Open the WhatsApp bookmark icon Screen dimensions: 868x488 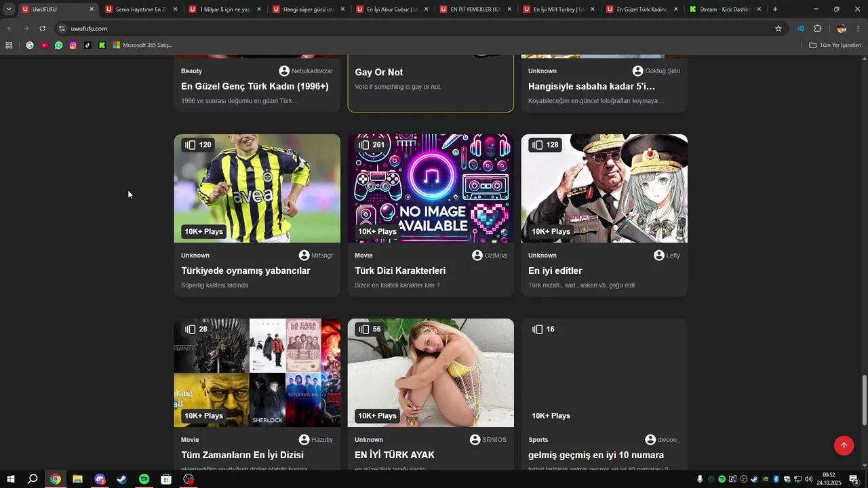point(59,45)
